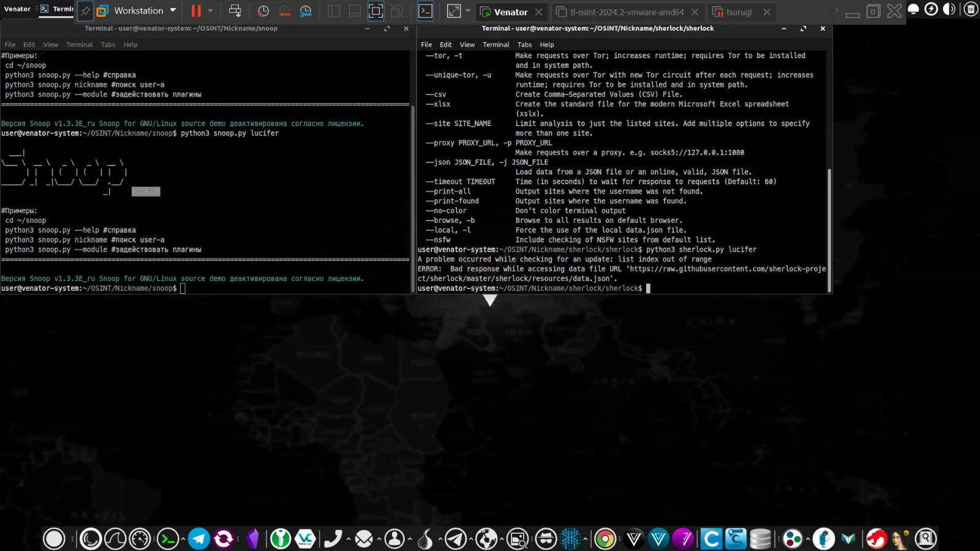The width and height of the screenshot is (980, 551).
Task: Click the sherlock terminal scrollbar
Action: [x=829, y=230]
